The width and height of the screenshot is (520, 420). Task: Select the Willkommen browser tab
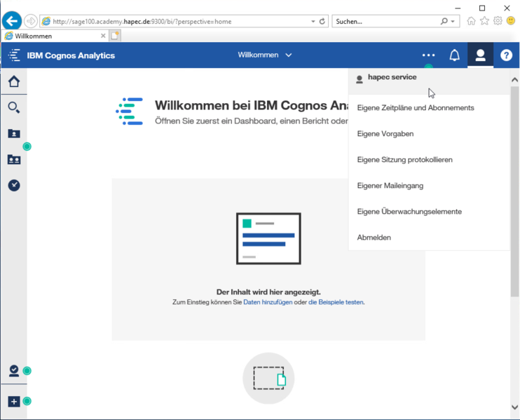click(55, 36)
